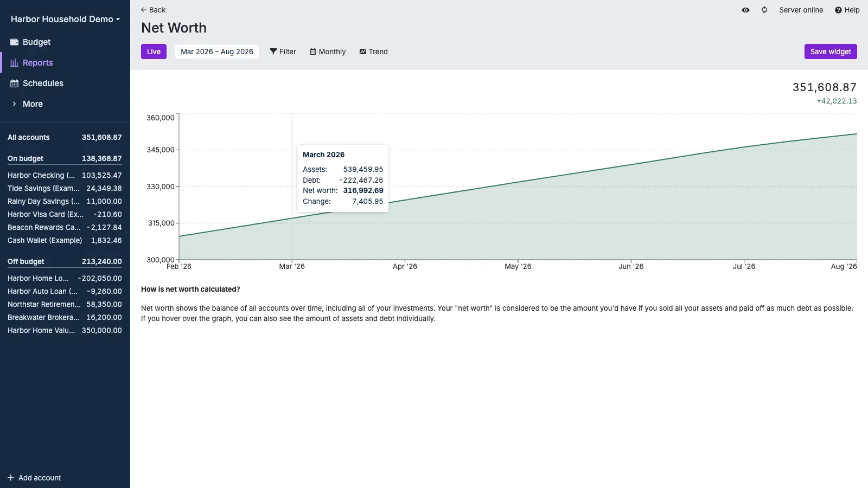The height and width of the screenshot is (488, 868).
Task: Click the Schedules menu item
Action: (x=65, y=84)
